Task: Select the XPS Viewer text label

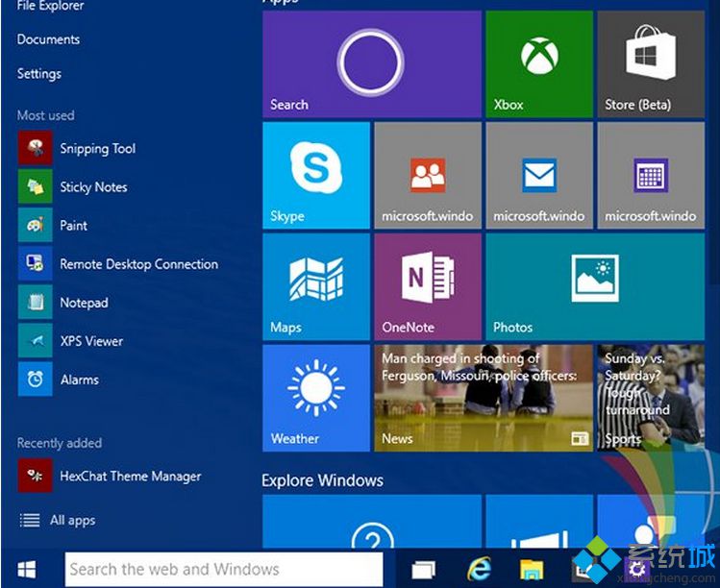Action: [x=91, y=341]
